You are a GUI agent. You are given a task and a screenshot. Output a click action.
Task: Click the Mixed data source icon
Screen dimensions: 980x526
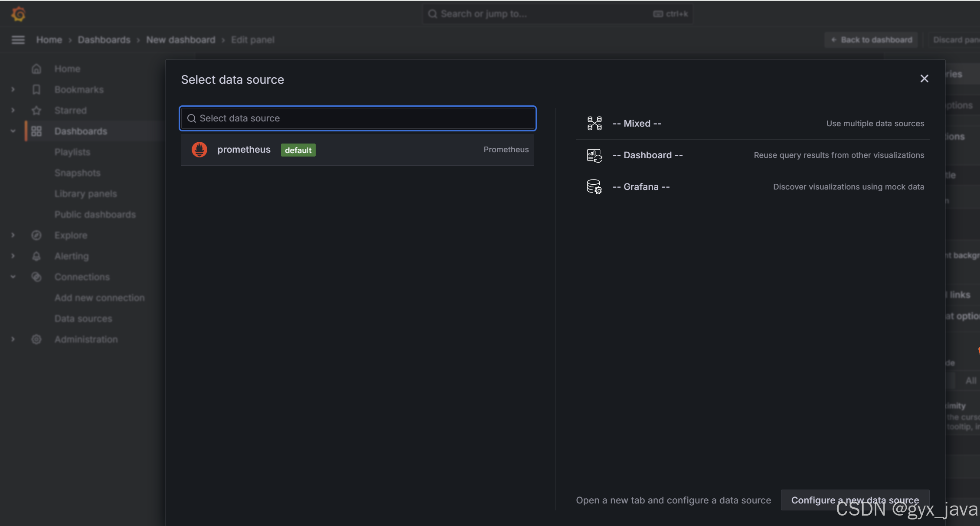point(594,124)
